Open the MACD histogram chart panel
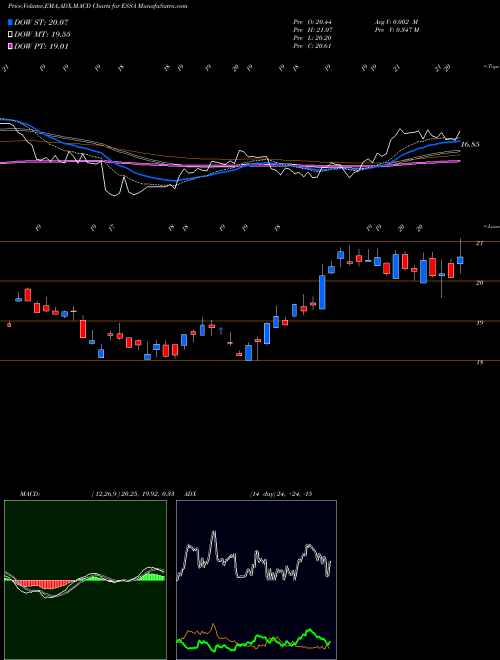Viewport: 500px width, 660px height. click(x=85, y=580)
